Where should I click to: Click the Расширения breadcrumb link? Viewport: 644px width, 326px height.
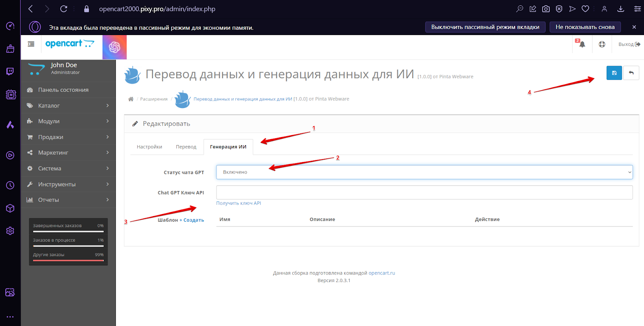(154, 99)
